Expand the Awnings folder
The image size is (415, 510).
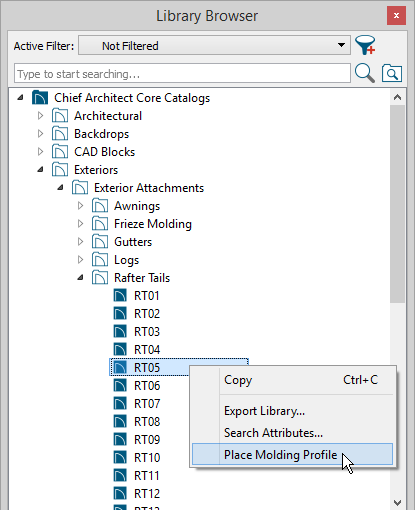point(80,206)
